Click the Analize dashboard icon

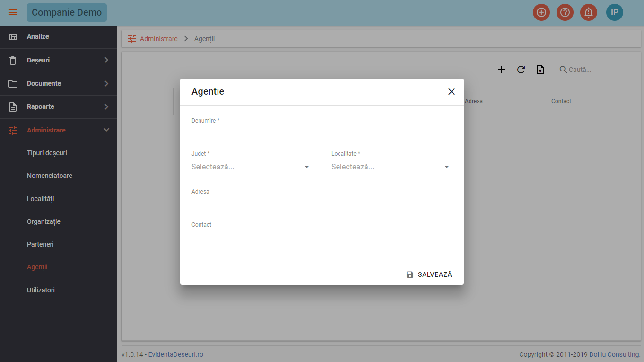tap(13, 36)
